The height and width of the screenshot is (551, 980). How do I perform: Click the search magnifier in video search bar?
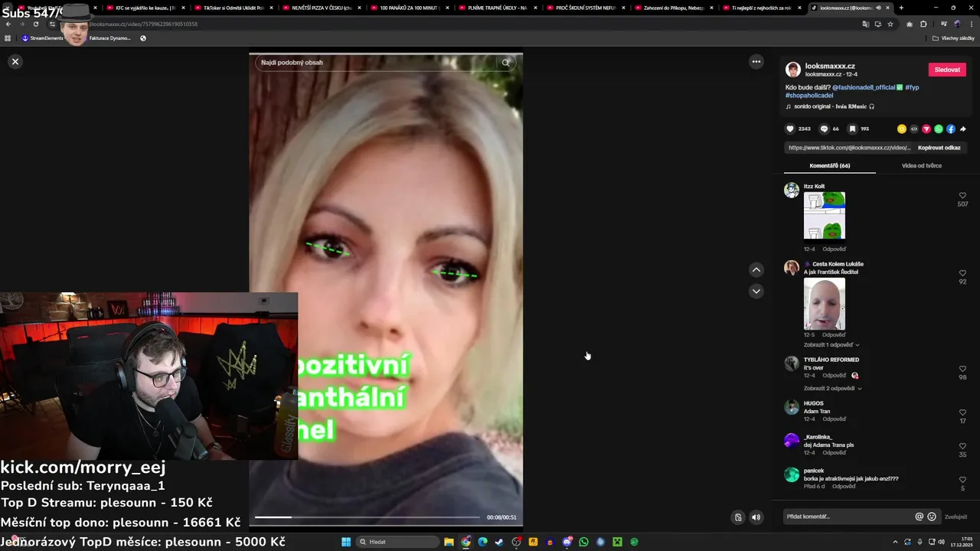pos(506,63)
